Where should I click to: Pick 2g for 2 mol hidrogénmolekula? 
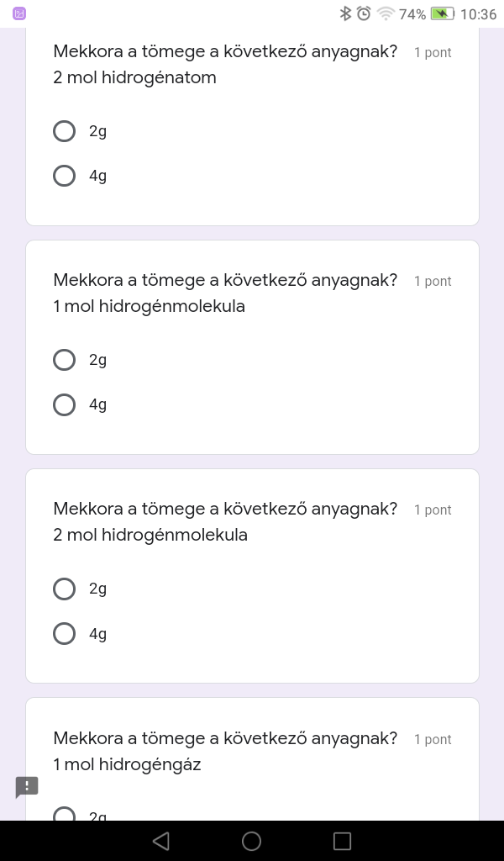[65, 589]
